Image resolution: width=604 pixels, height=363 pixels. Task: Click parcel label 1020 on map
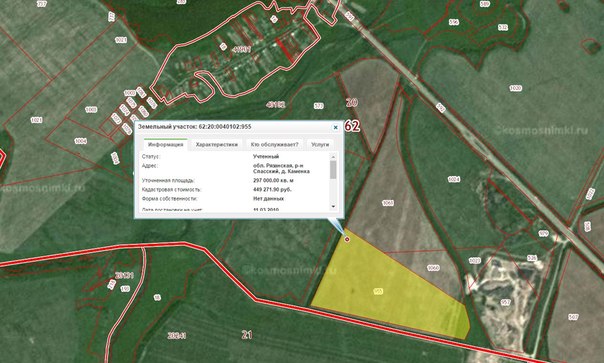point(516,88)
